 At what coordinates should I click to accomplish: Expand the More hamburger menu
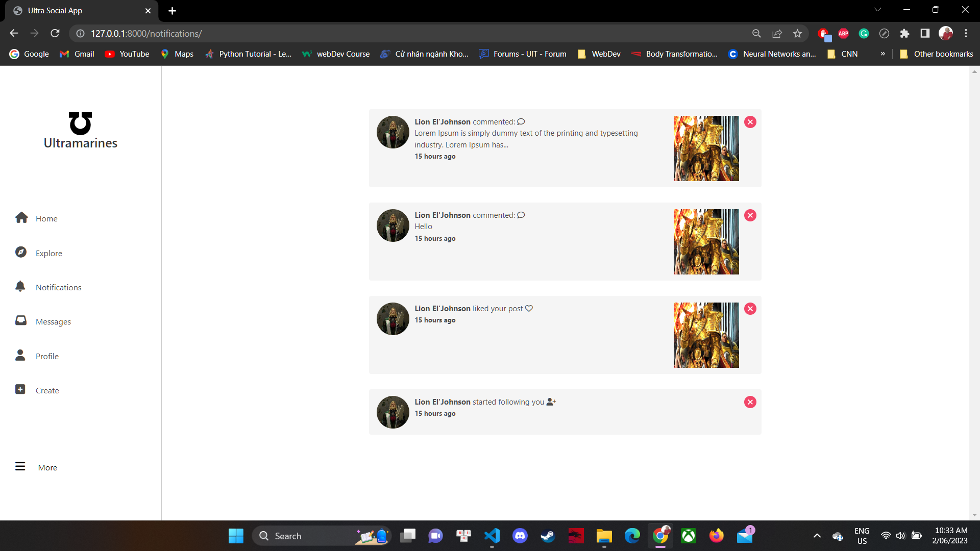tap(20, 467)
